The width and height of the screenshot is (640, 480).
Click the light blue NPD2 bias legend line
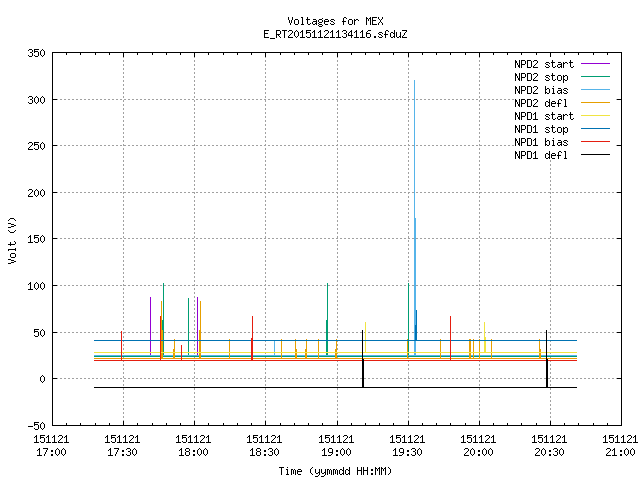point(595,90)
